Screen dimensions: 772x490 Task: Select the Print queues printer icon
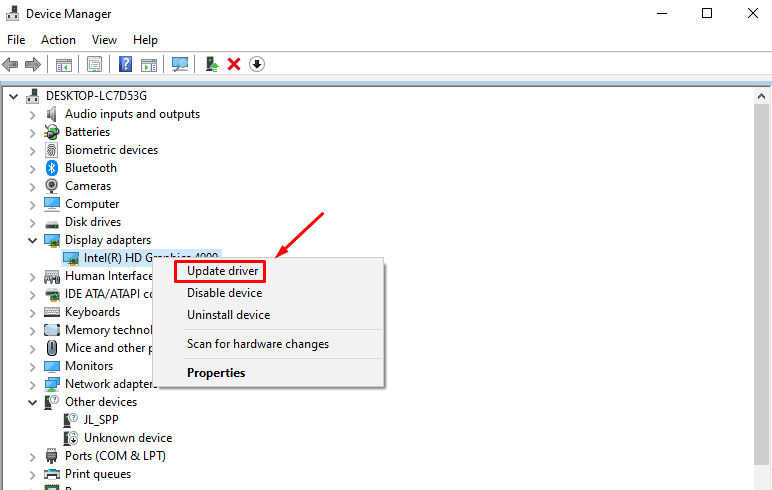pyautogui.click(x=52, y=474)
